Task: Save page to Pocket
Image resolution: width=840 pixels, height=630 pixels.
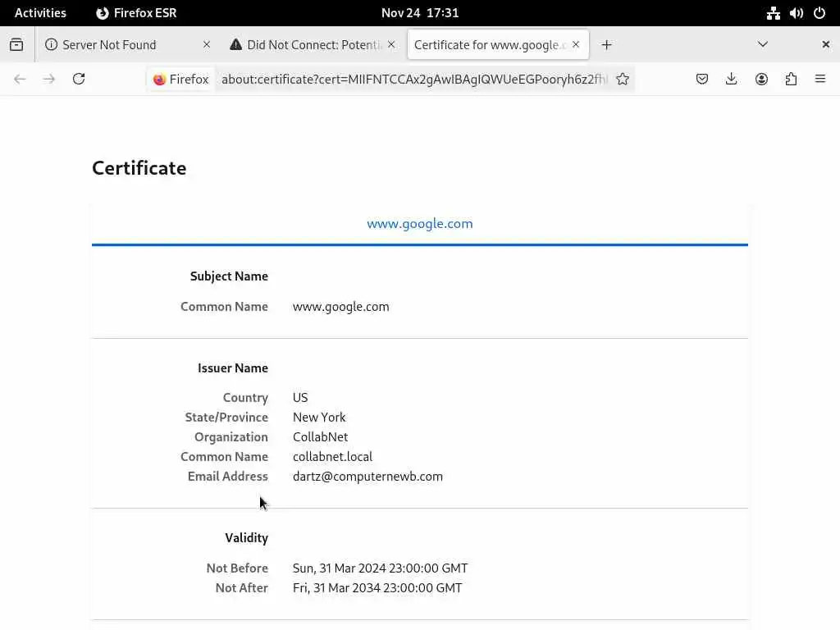Action: [702, 80]
